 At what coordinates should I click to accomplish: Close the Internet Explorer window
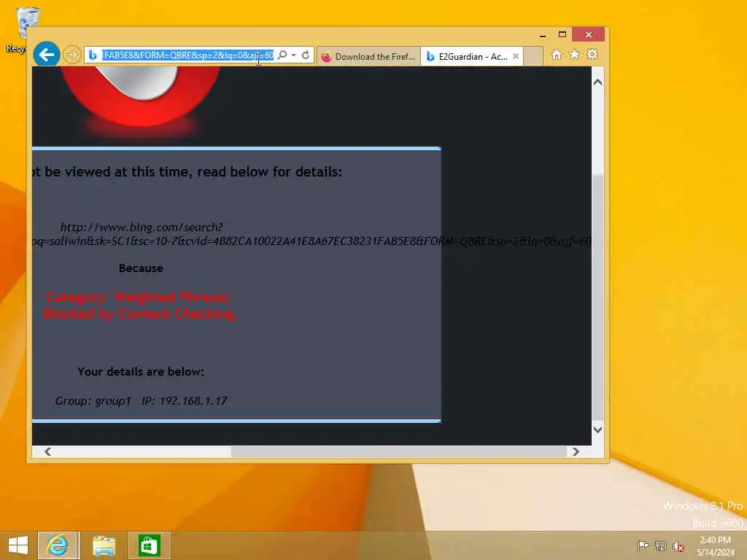(589, 35)
